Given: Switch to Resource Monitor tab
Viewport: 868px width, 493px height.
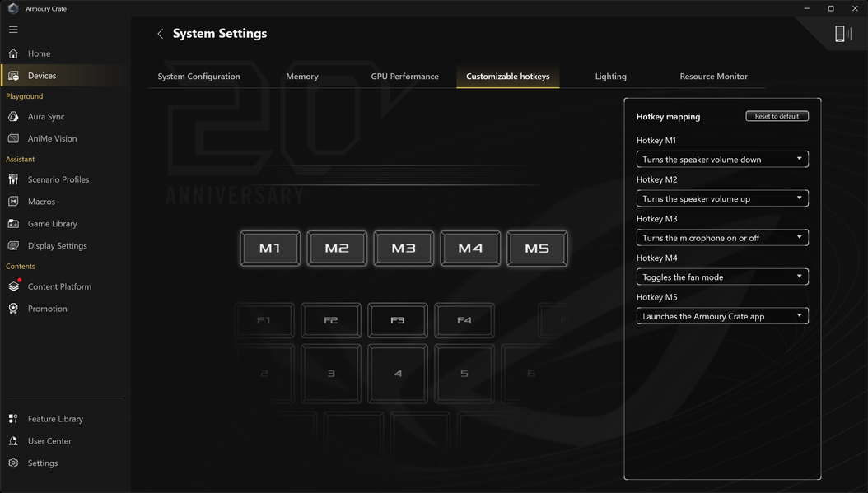Looking at the screenshot, I should pos(713,77).
